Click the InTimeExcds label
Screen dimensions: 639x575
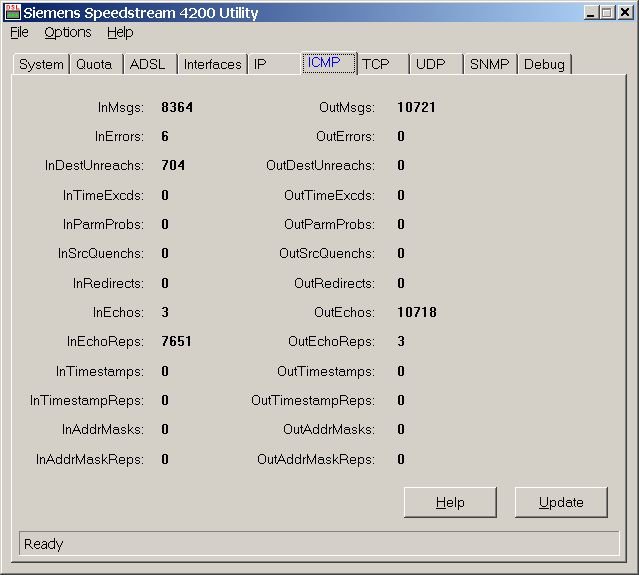pos(103,195)
